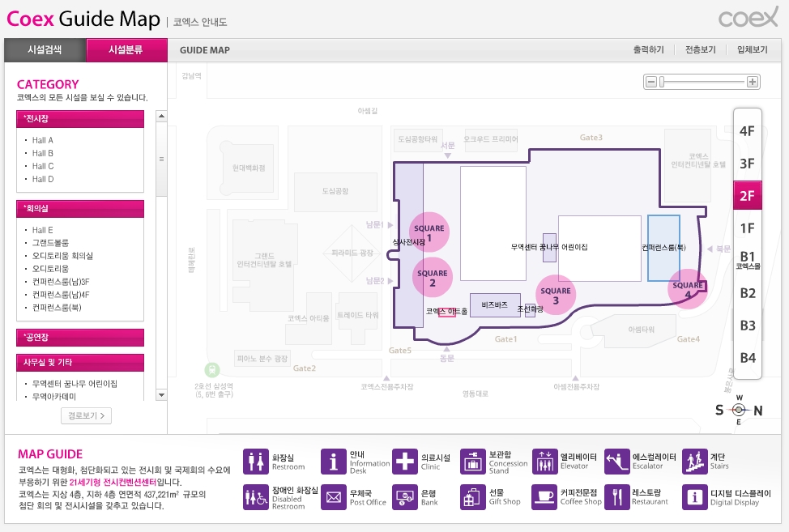Select 그랜드볼룸 in the list
Screen dimensions: 789x532
tap(50, 243)
